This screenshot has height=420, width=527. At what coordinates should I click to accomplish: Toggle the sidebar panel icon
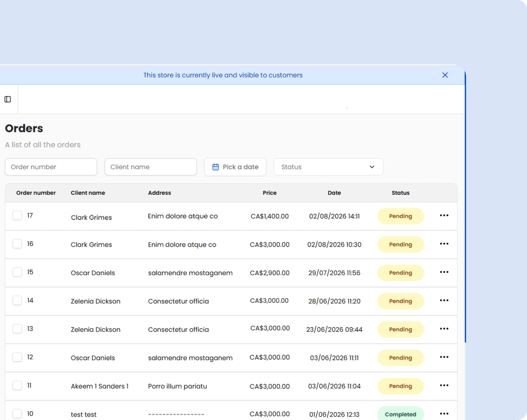(7, 99)
